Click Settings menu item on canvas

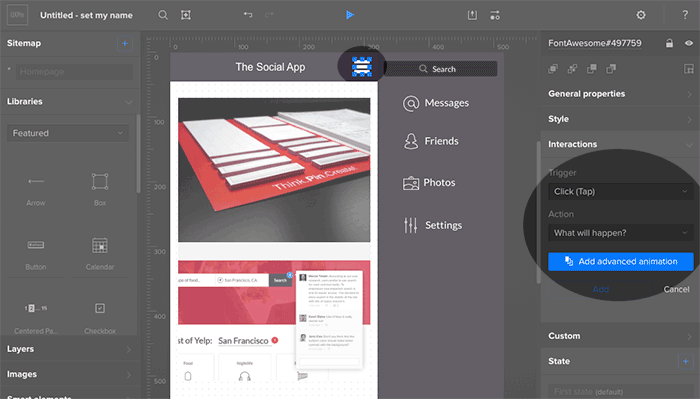point(443,225)
